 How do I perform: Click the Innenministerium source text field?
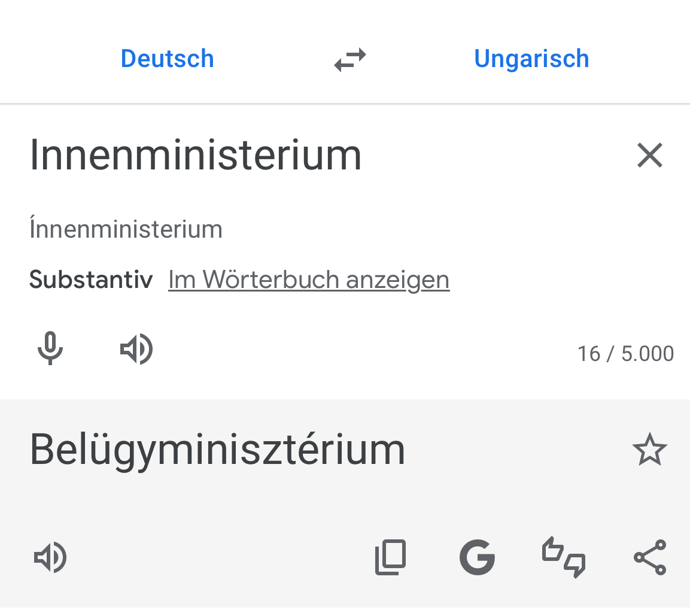click(196, 155)
